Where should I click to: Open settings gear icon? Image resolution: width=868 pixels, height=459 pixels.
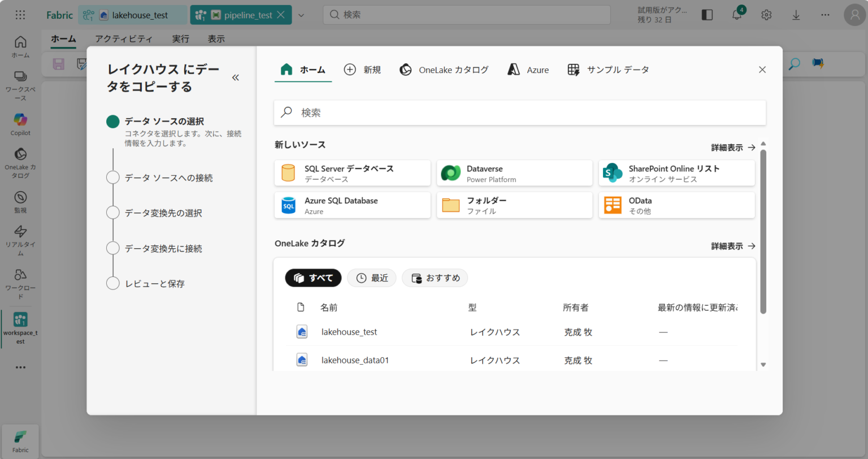[x=766, y=15]
